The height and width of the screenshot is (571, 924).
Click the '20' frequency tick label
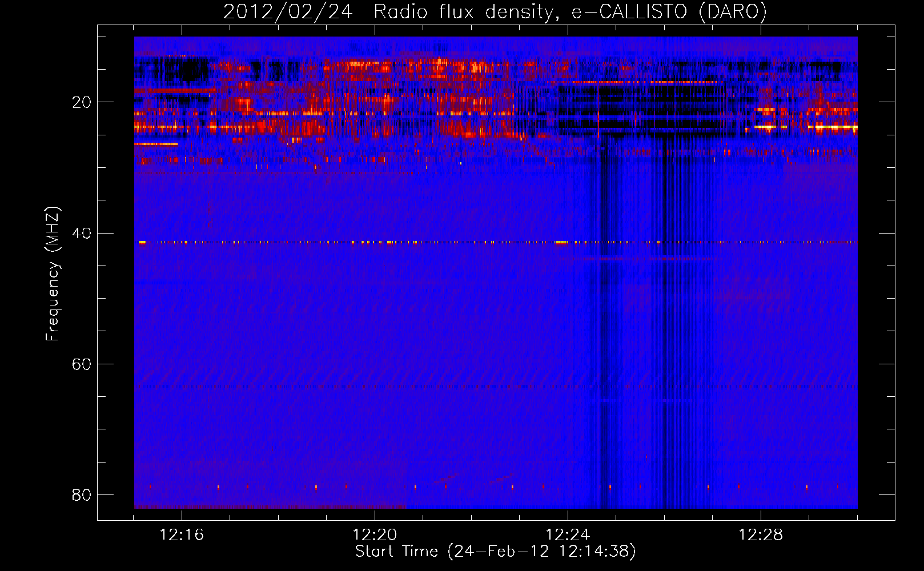pos(82,103)
